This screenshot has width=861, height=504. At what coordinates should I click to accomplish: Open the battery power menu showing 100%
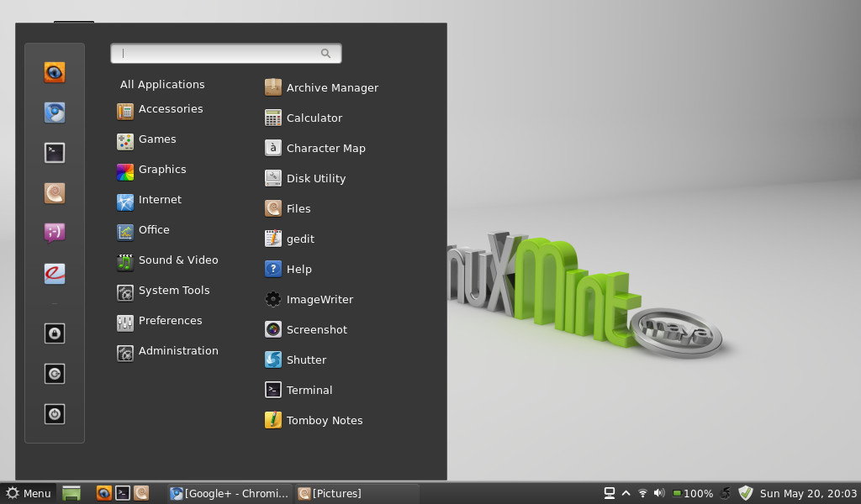tap(689, 493)
